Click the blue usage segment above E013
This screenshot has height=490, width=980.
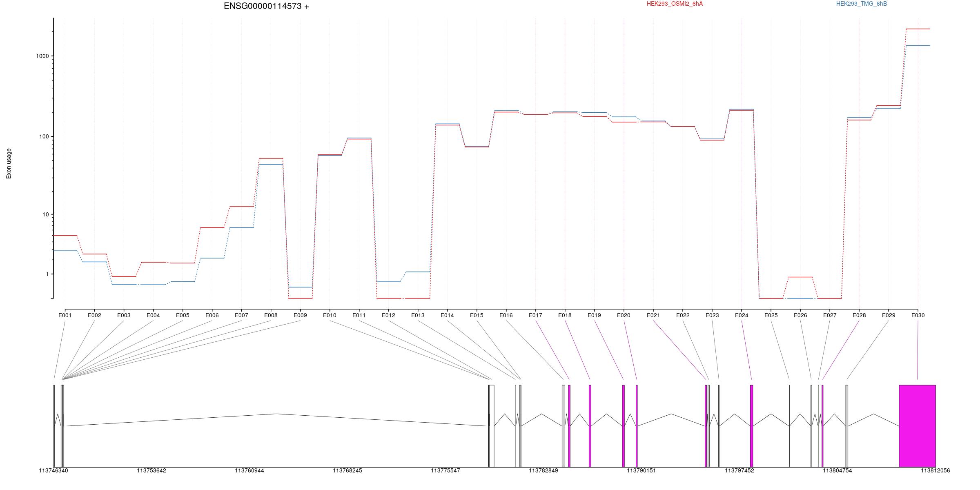[418, 272]
